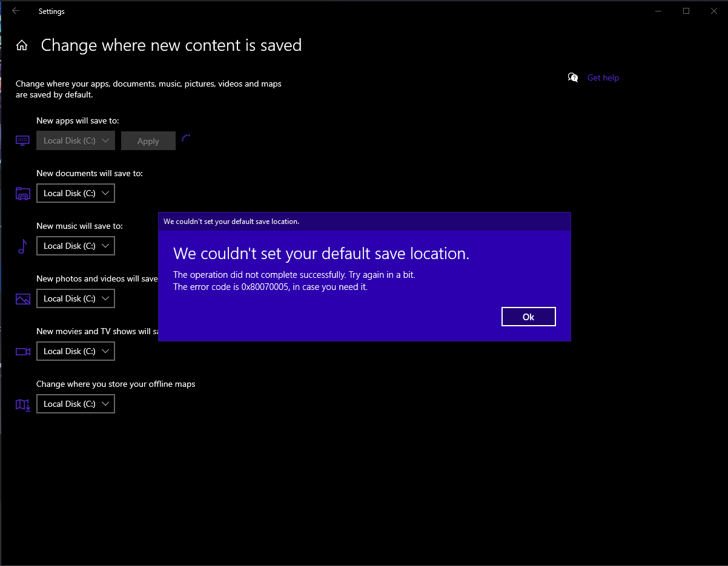The height and width of the screenshot is (566, 728).
Task: Click the new apps keyboard-drive icon
Action: point(22,140)
